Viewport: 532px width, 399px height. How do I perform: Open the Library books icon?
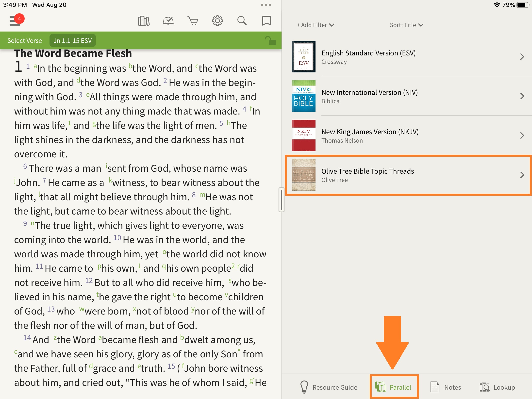(x=144, y=21)
